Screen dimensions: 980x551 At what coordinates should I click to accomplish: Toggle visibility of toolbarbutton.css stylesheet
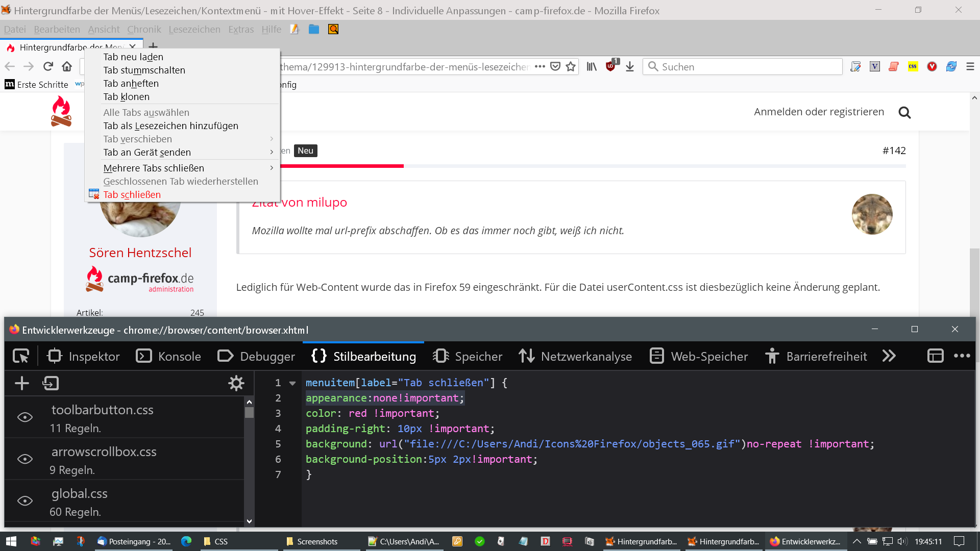click(x=25, y=417)
